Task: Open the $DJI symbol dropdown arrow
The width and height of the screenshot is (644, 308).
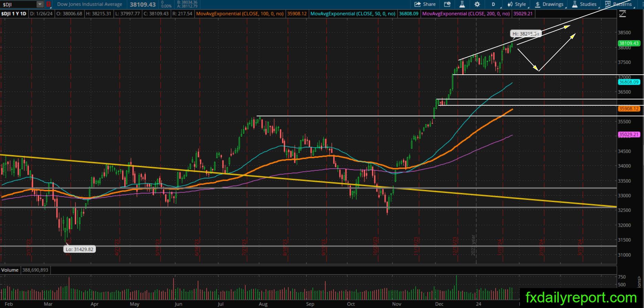Action: pyautogui.click(x=40, y=4)
